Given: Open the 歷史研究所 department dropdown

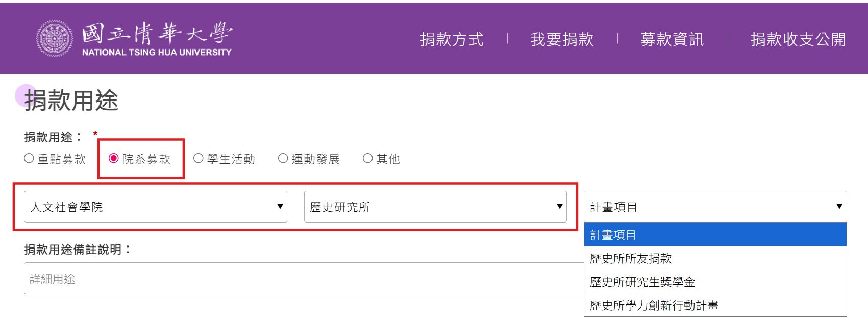Looking at the screenshot, I should 435,207.
